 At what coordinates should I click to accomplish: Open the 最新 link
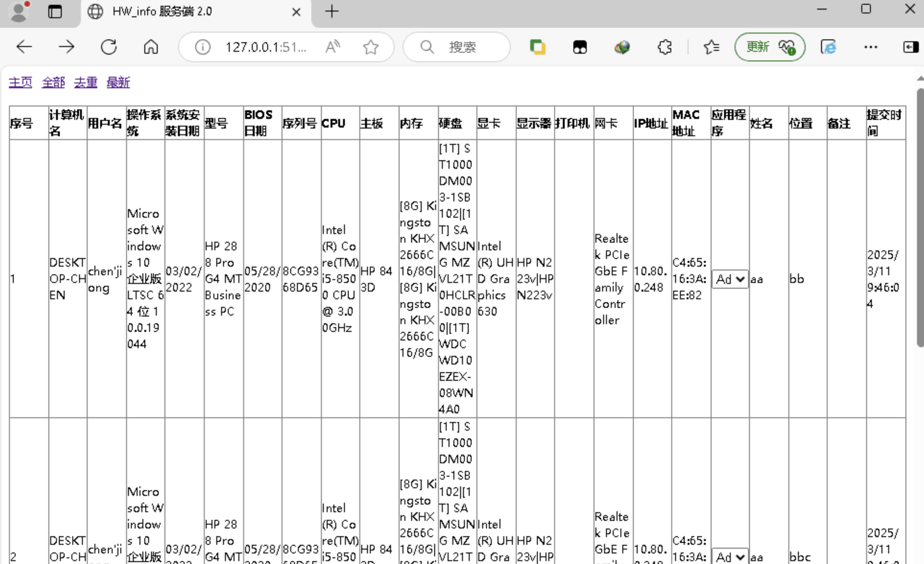click(x=118, y=82)
